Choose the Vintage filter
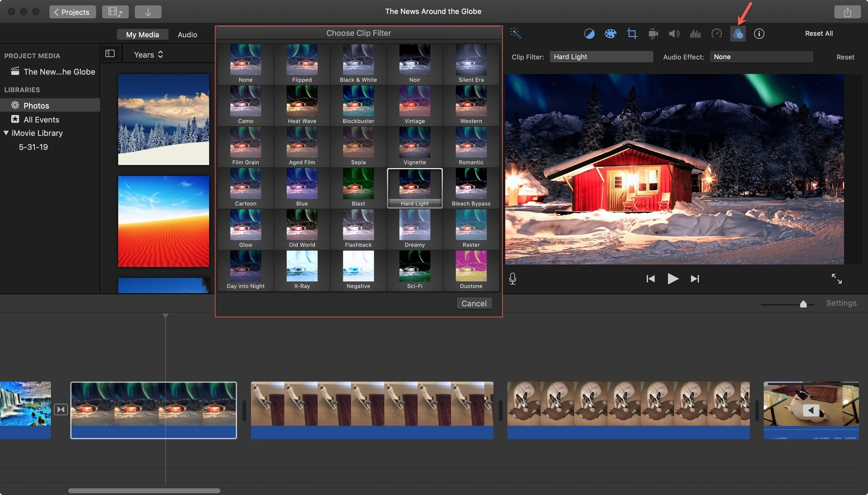 pyautogui.click(x=415, y=105)
